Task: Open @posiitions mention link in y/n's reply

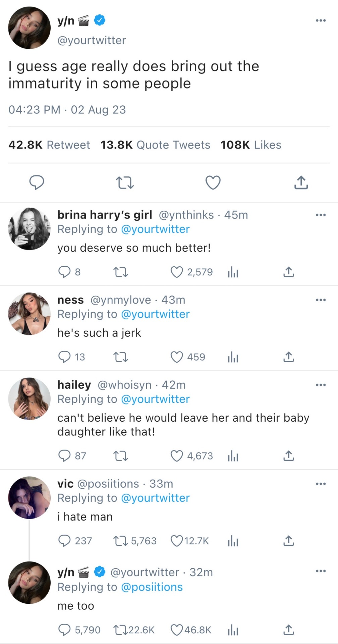Action: click(x=152, y=587)
